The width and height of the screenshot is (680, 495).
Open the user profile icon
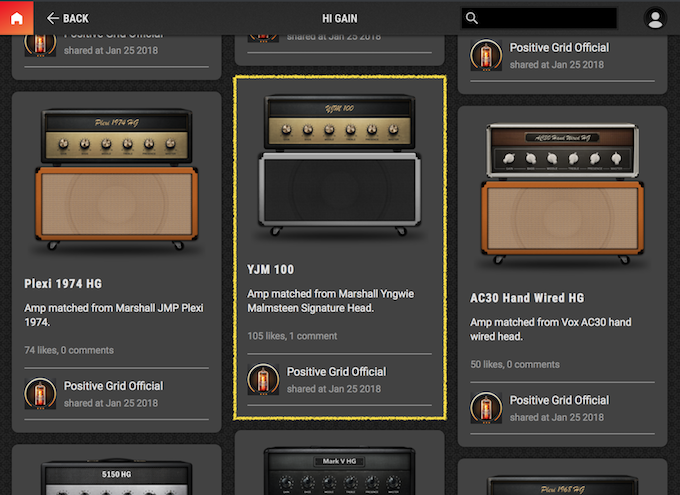click(x=655, y=19)
